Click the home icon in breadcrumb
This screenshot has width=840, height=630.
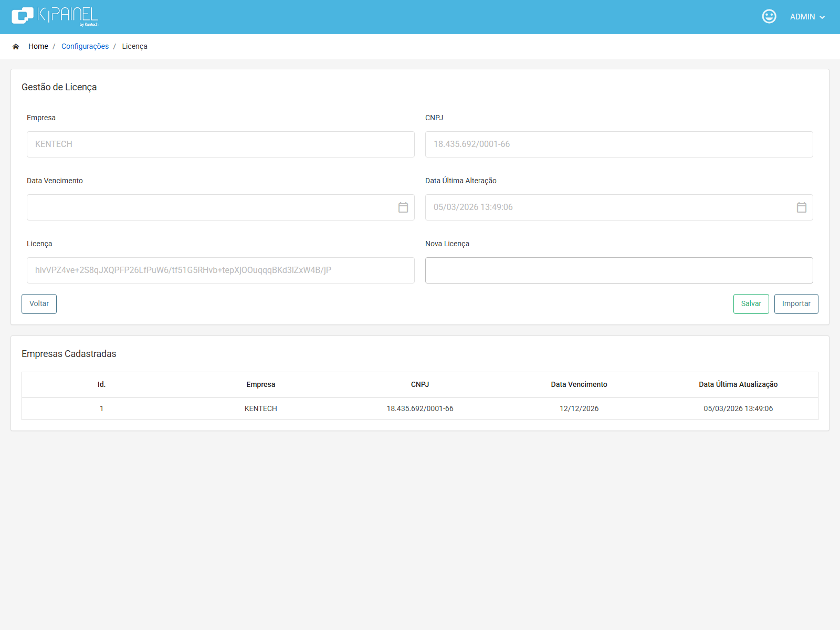click(x=16, y=47)
